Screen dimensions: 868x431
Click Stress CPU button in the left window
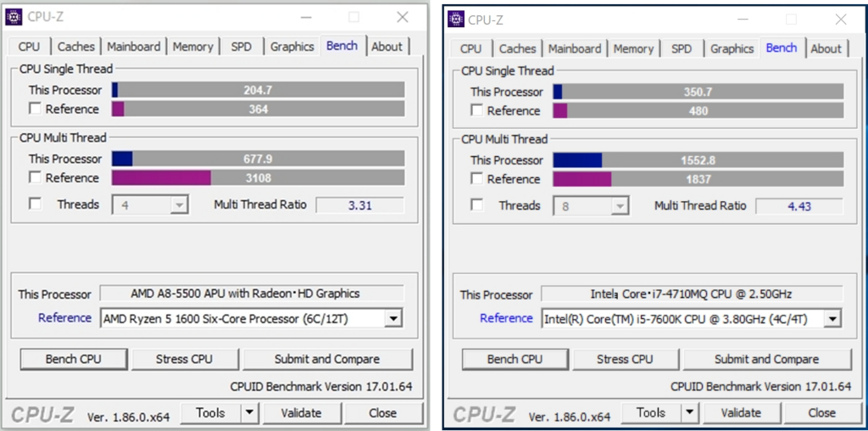click(184, 359)
